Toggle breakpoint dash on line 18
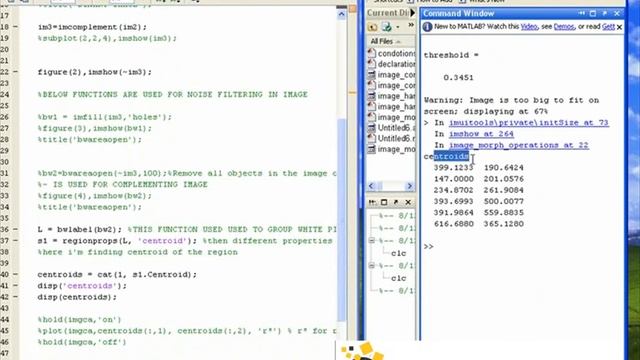This screenshot has width=640, height=360. [15, 27]
